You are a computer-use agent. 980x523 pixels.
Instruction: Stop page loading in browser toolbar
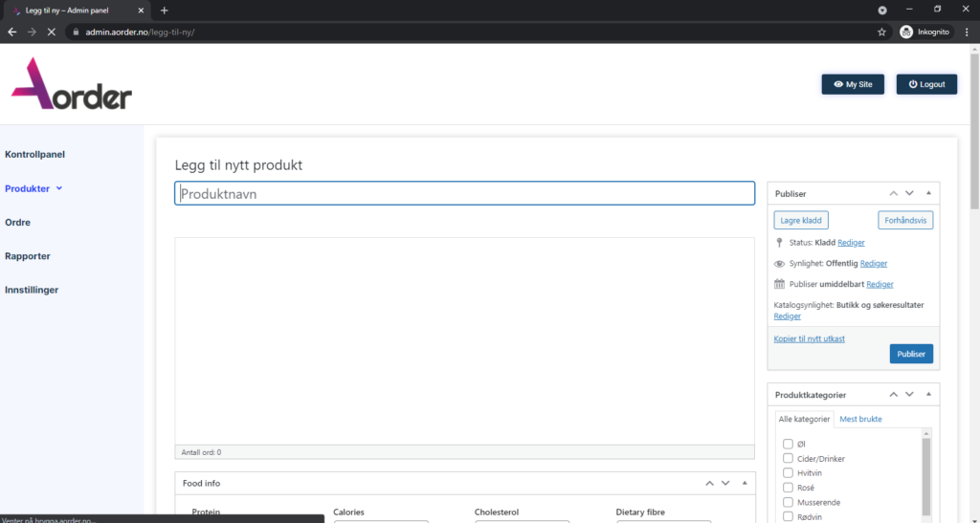[51, 32]
